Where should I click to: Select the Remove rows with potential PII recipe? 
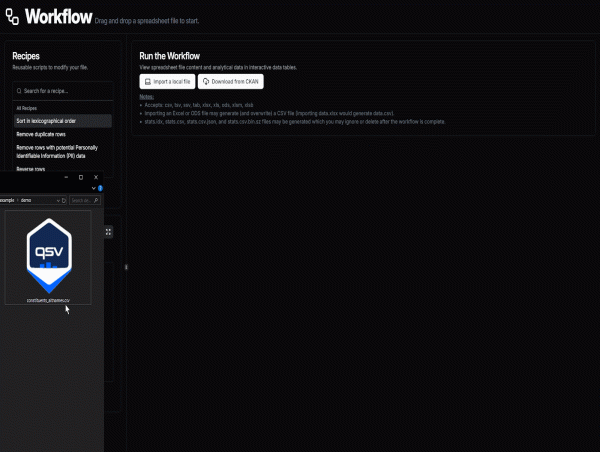pos(63,152)
